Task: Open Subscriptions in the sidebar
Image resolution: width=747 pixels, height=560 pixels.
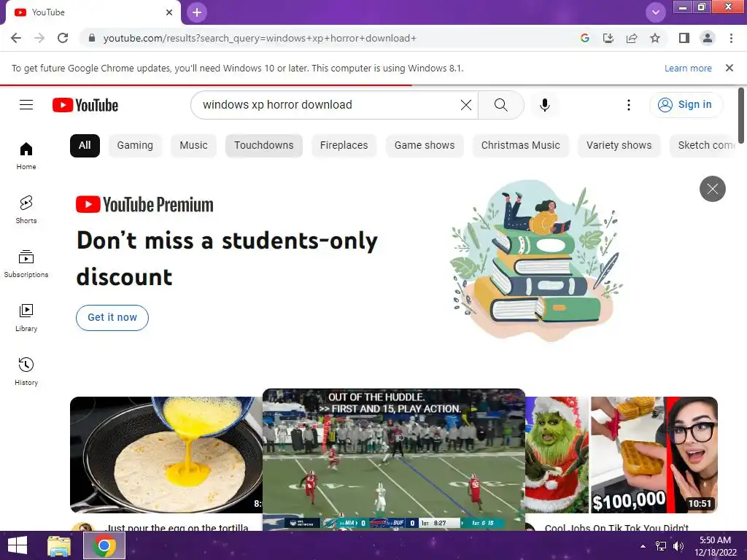Action: coord(26,263)
